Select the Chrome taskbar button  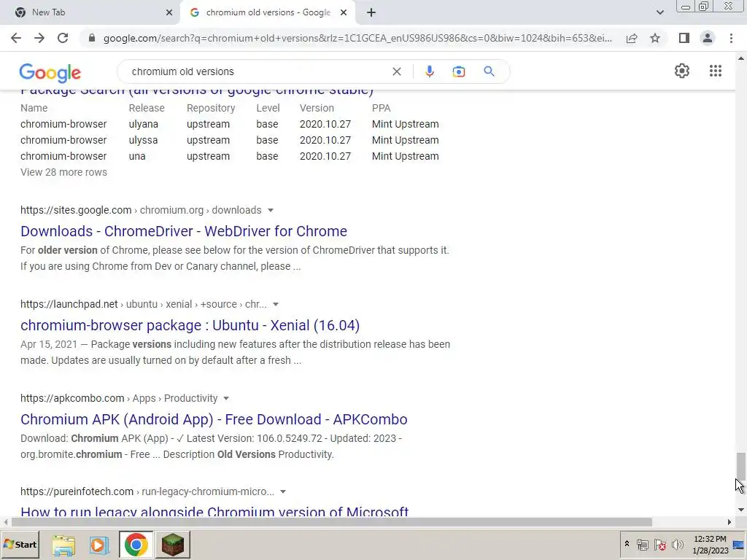(136, 544)
